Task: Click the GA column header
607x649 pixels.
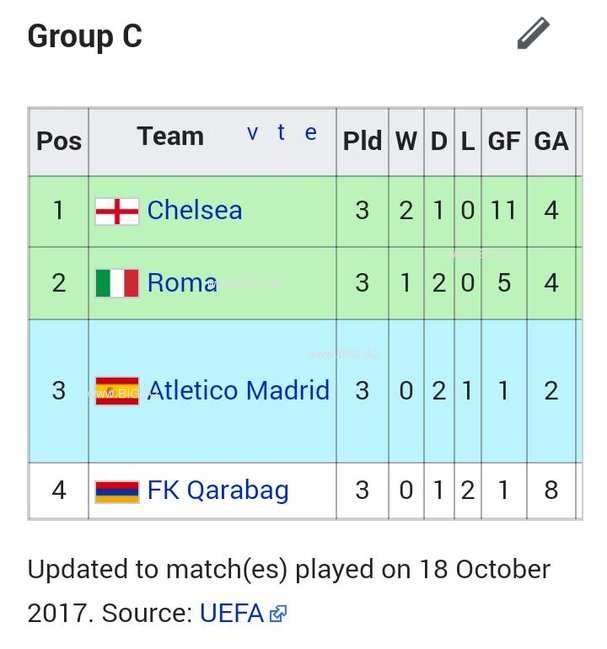Action: click(551, 142)
